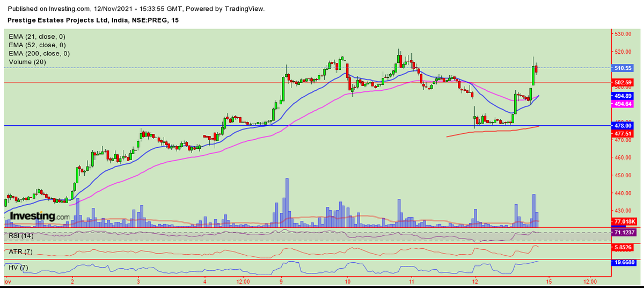
Task: Select the ATR (7) pane label
Action: pos(21,251)
